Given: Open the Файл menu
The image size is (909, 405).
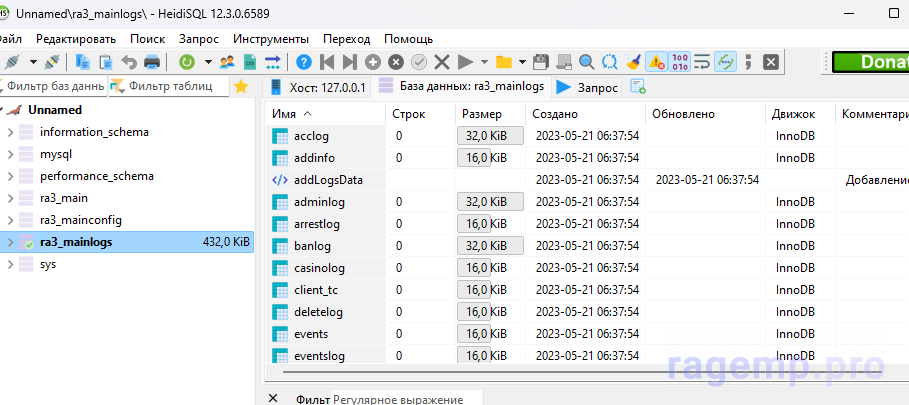Looking at the screenshot, I should click(10, 39).
